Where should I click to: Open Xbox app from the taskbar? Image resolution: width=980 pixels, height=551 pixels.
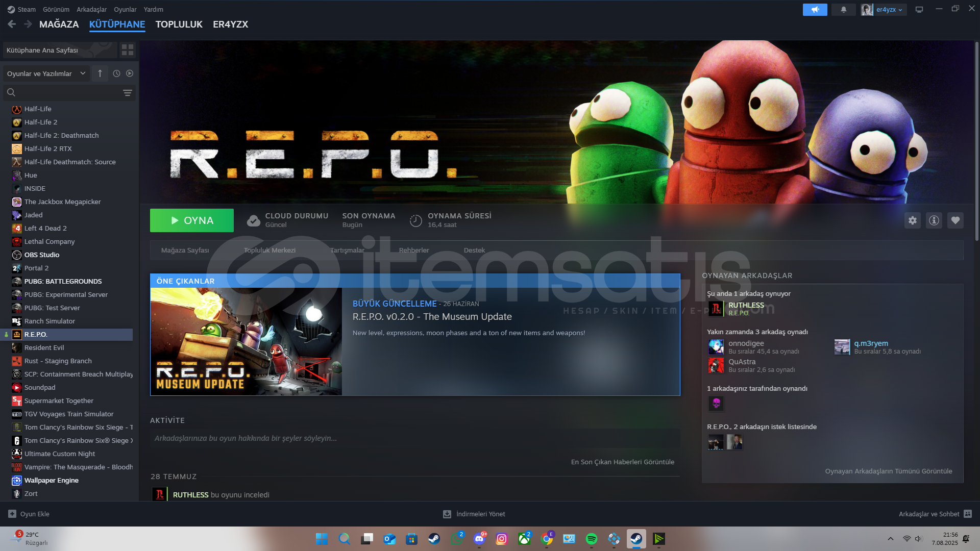(524, 539)
